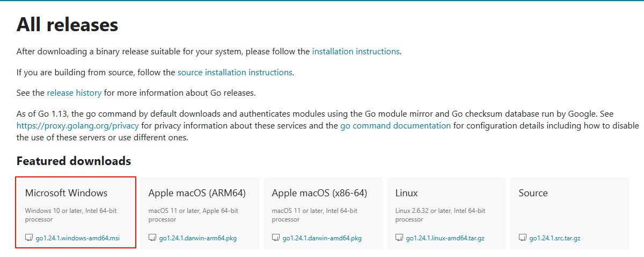This screenshot has height=257, width=644.
Task: Click the download icon beside go1.24.1.darwin-arm64.pkg
Action: [152, 238]
